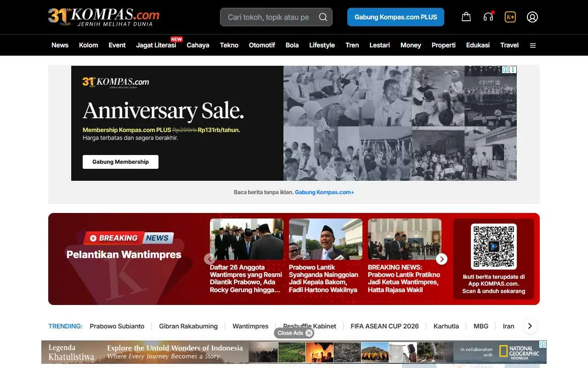Viewport: 588px width, 368px height.
Task: Click the Gabung Membership button
Action: coord(120,162)
